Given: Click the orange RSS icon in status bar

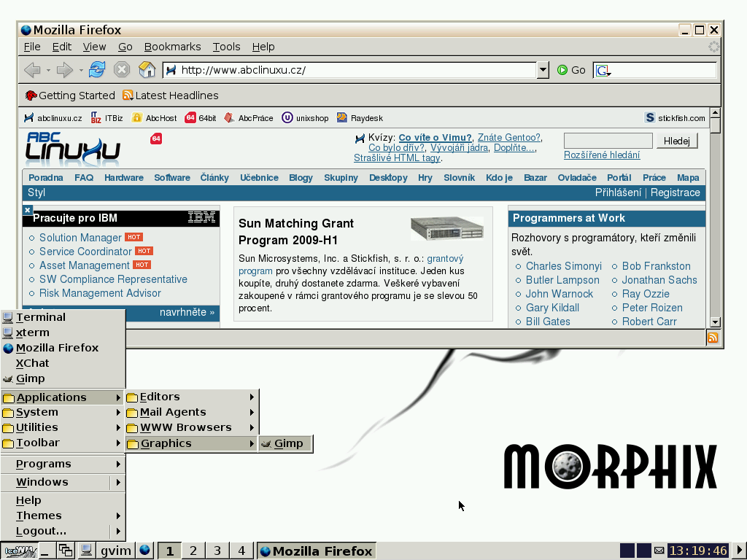Looking at the screenshot, I should pos(713,338).
